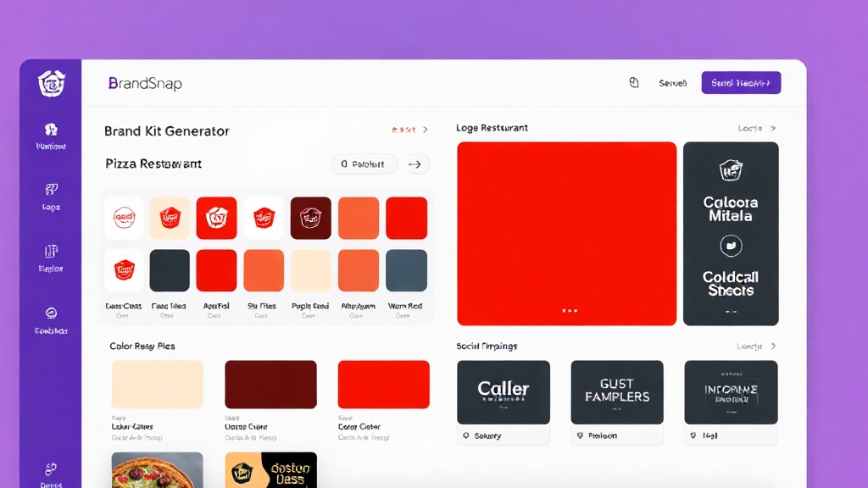Screen dimensions: 868x488
Task: Click the chevron in the Loge Restaurant header
Action: [773, 128]
